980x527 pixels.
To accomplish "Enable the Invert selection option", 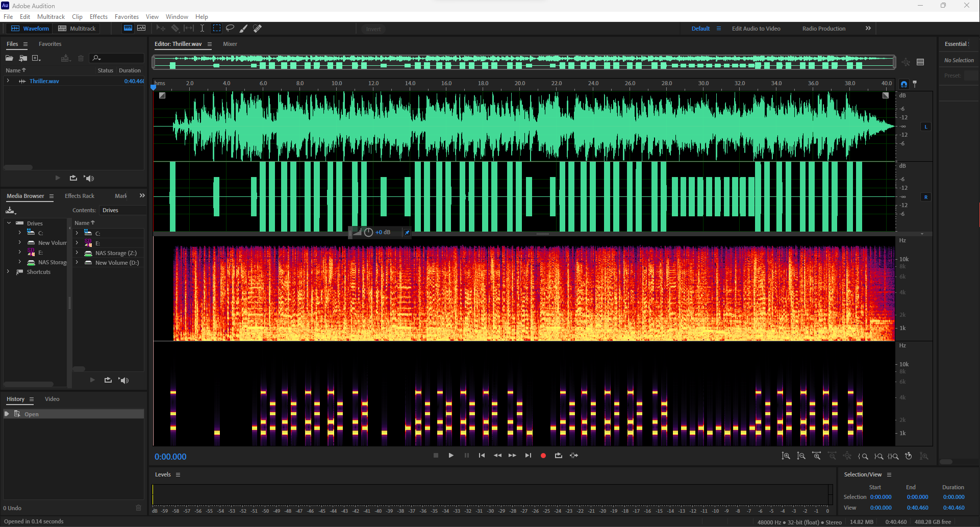I will (x=373, y=29).
